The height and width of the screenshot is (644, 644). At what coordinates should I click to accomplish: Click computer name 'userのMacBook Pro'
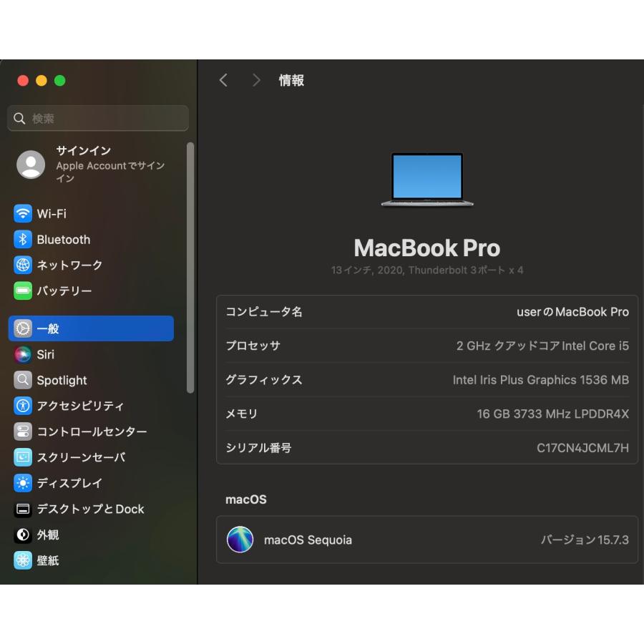(x=573, y=312)
